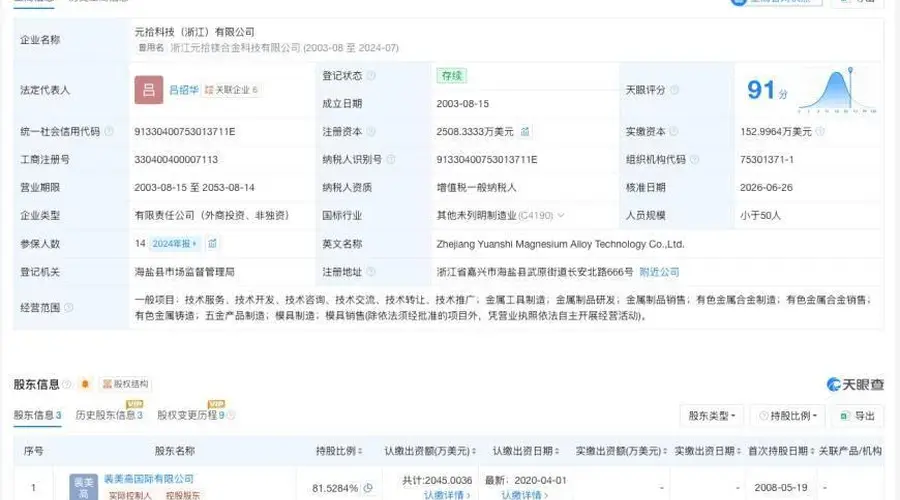This screenshot has height=500, width=900.
Task: Expand the 其他未列明制造业 industry chevron
Action: 561,216
